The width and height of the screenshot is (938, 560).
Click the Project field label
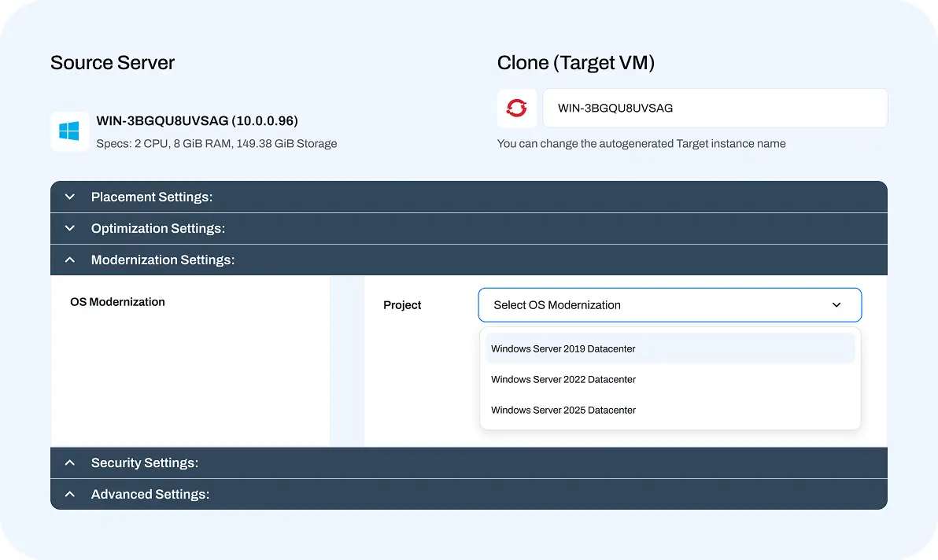(402, 305)
